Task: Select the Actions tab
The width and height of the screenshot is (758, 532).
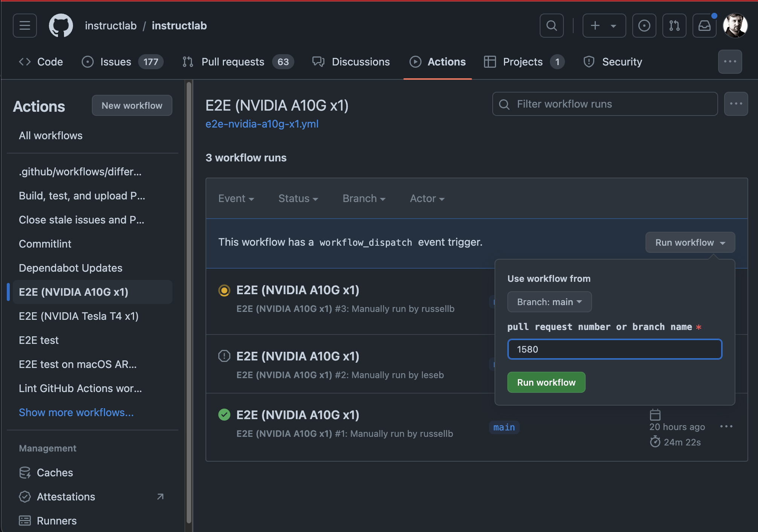Action: [437, 62]
